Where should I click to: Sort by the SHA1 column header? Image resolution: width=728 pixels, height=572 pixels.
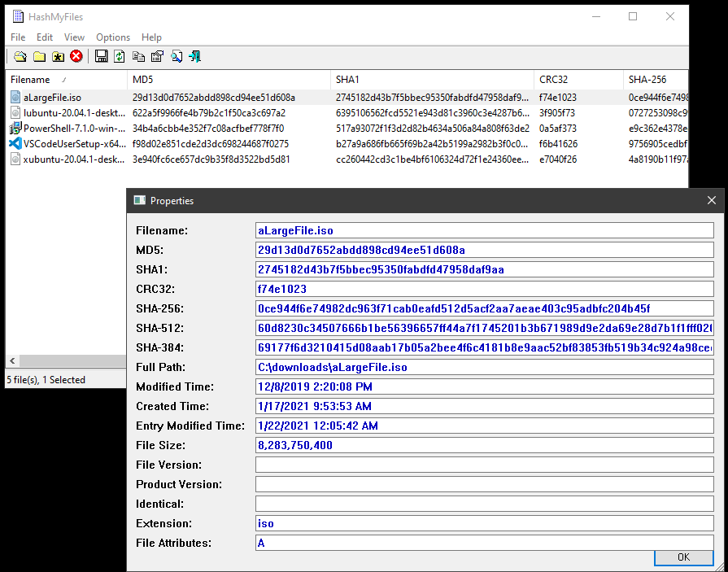click(x=432, y=80)
